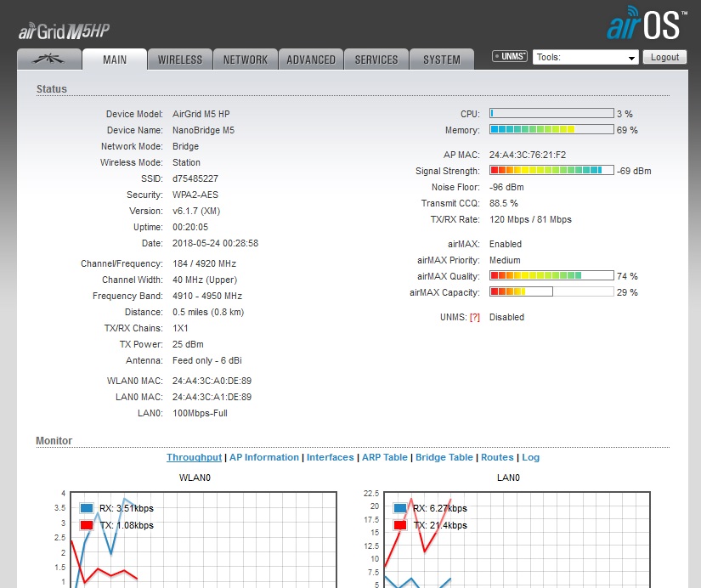Viewport: 701px width, 588px height.
Task: Select the AP MAC address 24:A4:3C:76:21:F2
Action: [x=528, y=155]
